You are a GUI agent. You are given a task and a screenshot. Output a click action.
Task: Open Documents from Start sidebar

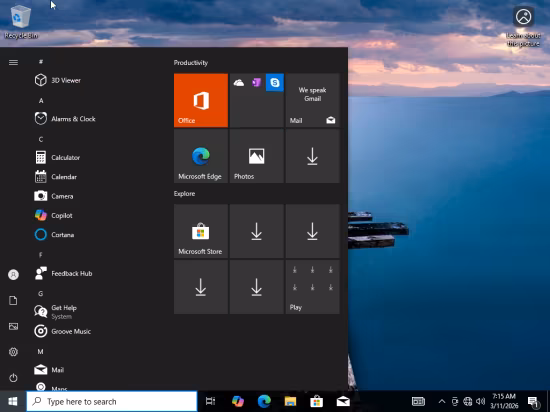coord(13,300)
